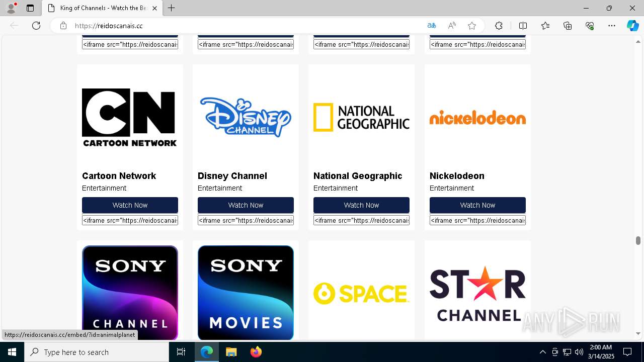Select Nickelodeon iframe embed code field
This screenshot has height=362, width=644.
(477, 220)
